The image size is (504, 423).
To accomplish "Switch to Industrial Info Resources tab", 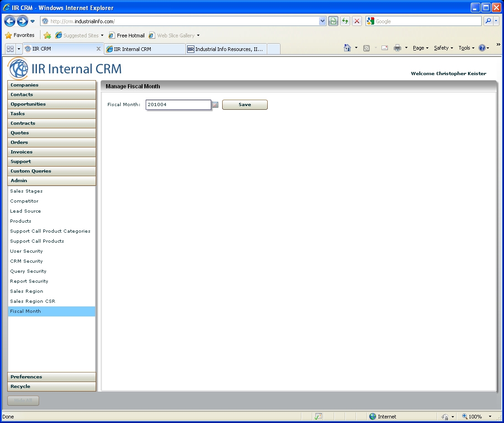I will click(226, 49).
